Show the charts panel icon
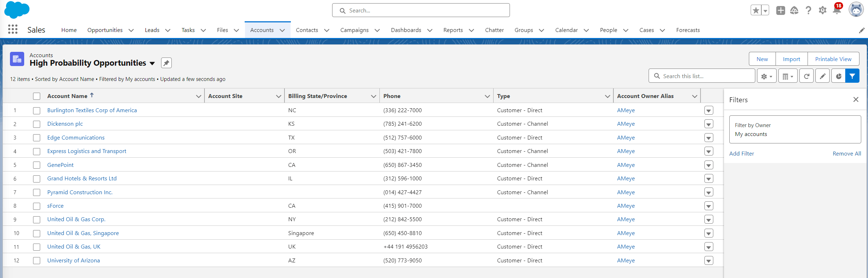Screen dimensions: 868x278 [838, 76]
